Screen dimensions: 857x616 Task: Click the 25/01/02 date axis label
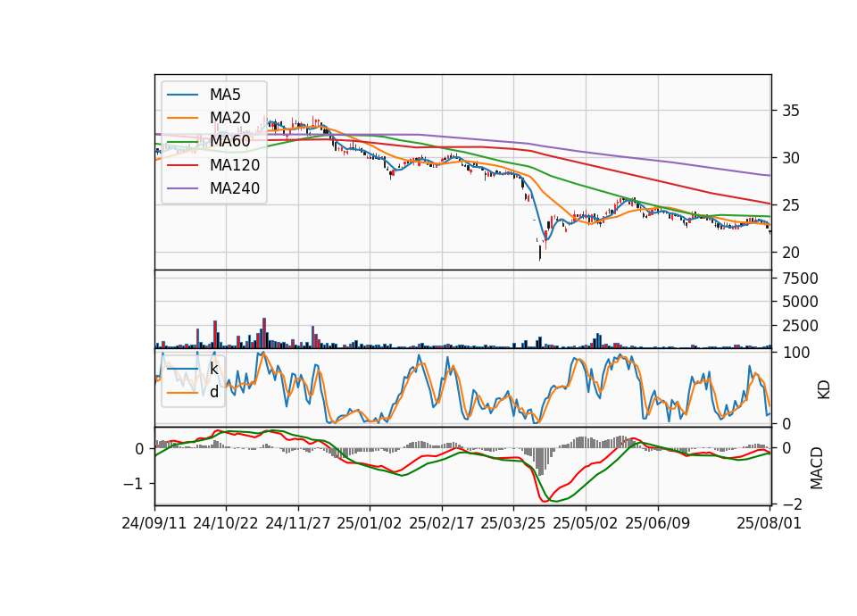(370, 523)
